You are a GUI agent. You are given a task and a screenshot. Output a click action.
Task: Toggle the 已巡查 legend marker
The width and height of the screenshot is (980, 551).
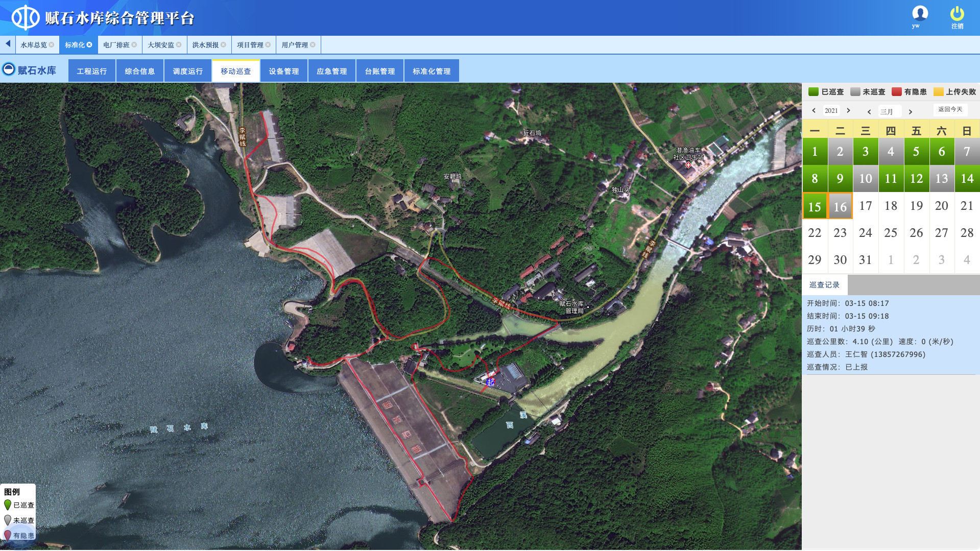(x=8, y=505)
